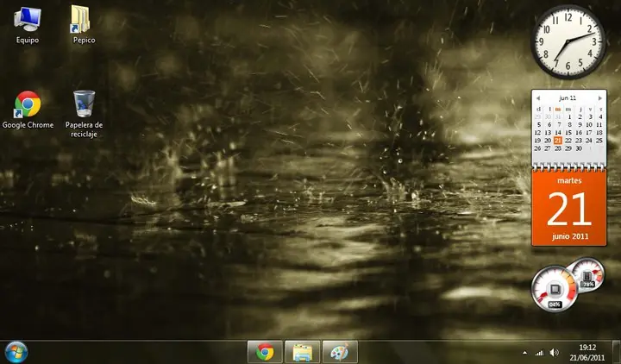This screenshot has width=621, height=364.
Task: Open the Windows Start orb
Action: click(16, 352)
